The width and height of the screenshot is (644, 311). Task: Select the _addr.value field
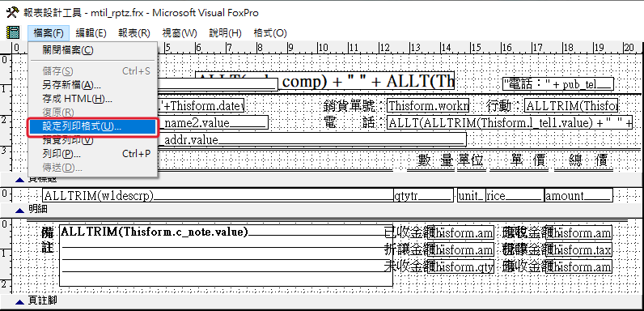pyautogui.click(x=312, y=139)
